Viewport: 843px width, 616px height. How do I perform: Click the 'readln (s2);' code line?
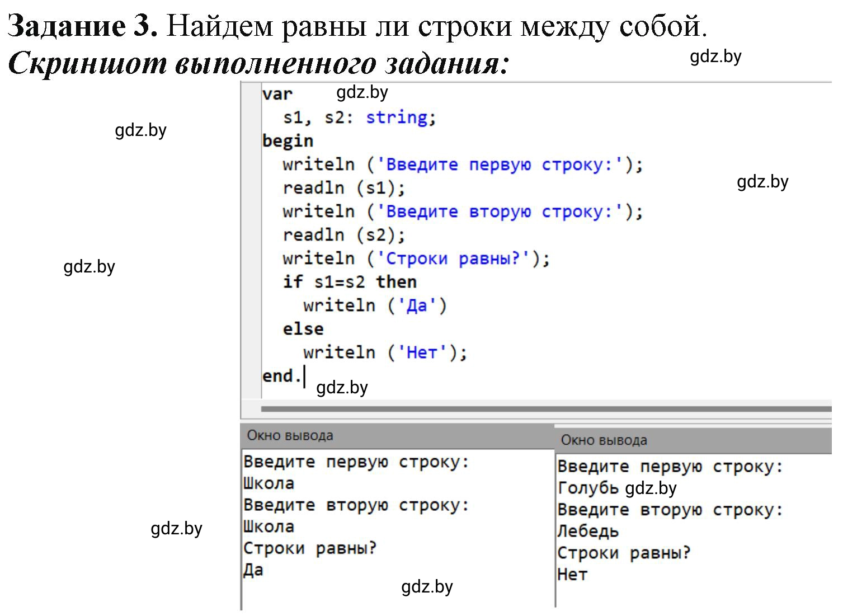[x=343, y=235]
